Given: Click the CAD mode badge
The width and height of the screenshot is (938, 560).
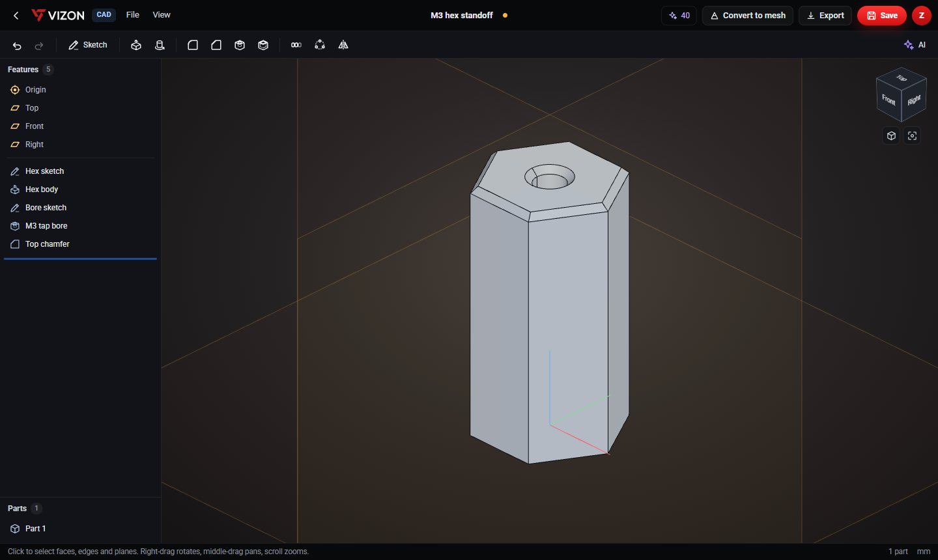Looking at the screenshot, I should 104,15.
